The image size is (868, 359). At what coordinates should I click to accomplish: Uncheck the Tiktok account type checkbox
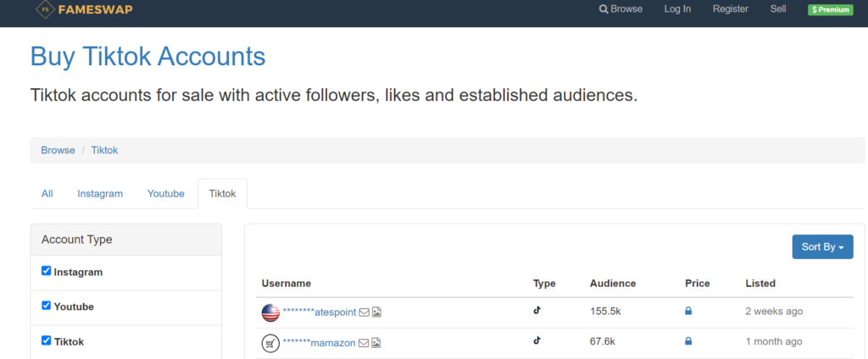(46, 340)
